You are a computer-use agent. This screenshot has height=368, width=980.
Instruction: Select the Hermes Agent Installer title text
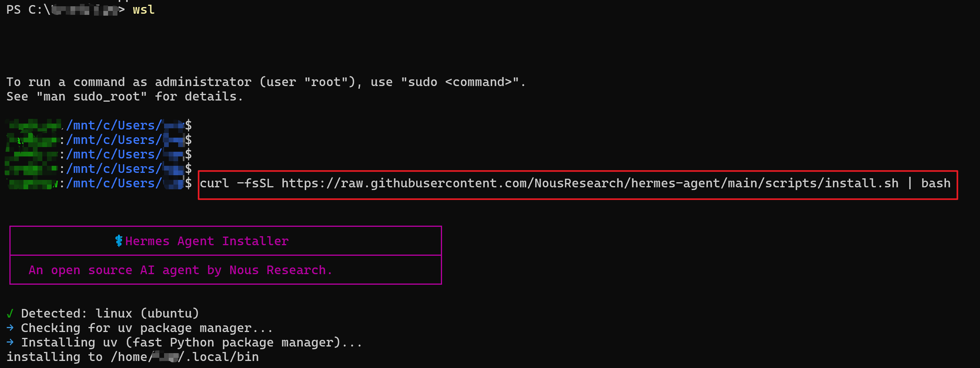(207, 241)
